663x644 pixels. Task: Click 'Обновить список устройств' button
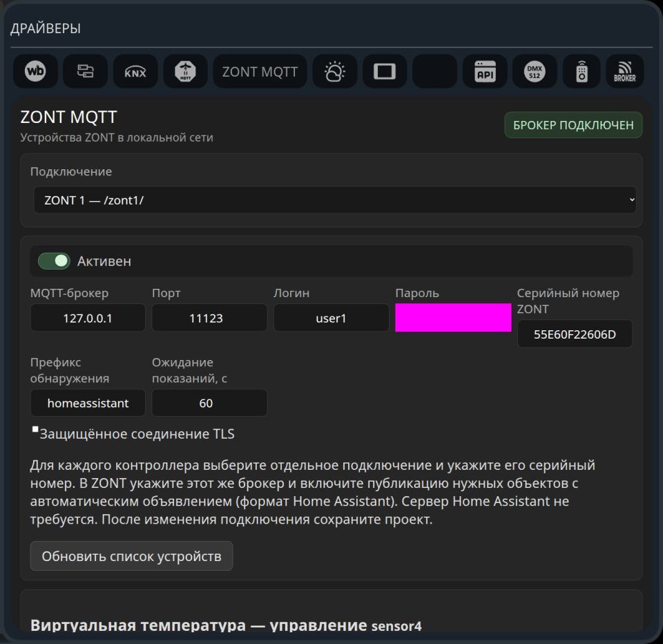point(131,556)
